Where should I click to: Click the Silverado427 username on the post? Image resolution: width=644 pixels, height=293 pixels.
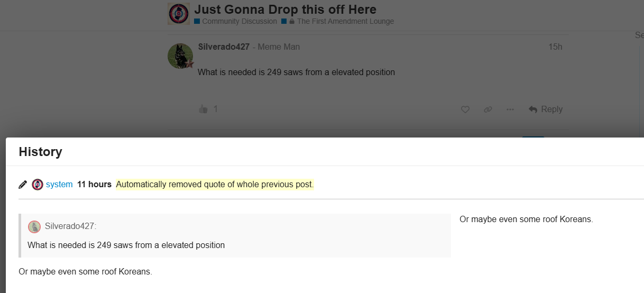click(x=224, y=47)
